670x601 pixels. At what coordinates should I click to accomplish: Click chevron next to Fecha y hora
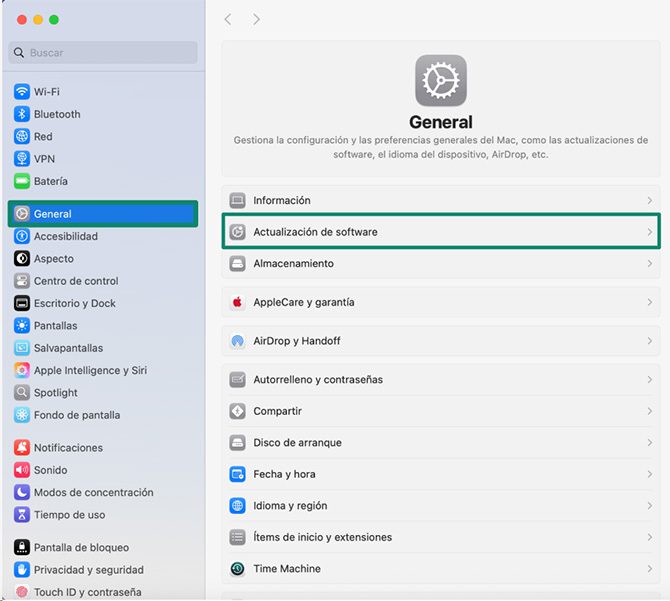click(649, 474)
